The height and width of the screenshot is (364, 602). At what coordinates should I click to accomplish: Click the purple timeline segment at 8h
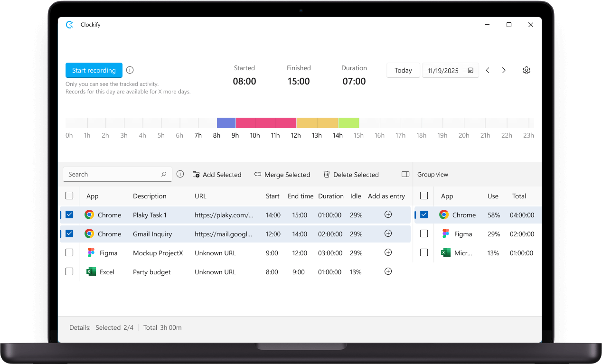(226, 123)
